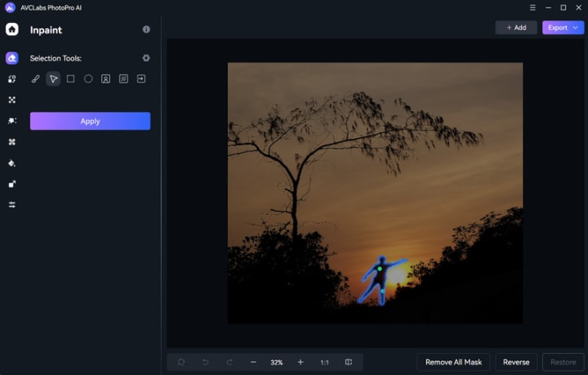This screenshot has height=375, width=588.
Task: Click the Apply button
Action: [90, 121]
